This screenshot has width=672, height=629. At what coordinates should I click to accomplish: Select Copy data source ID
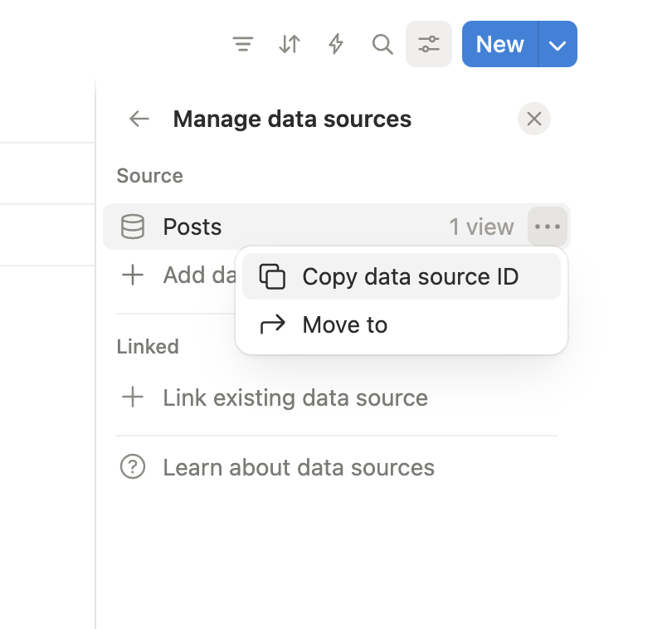pyautogui.click(x=410, y=275)
